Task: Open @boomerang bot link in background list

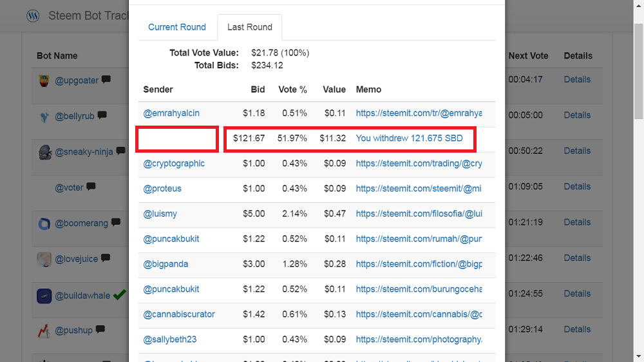Action: click(x=81, y=224)
